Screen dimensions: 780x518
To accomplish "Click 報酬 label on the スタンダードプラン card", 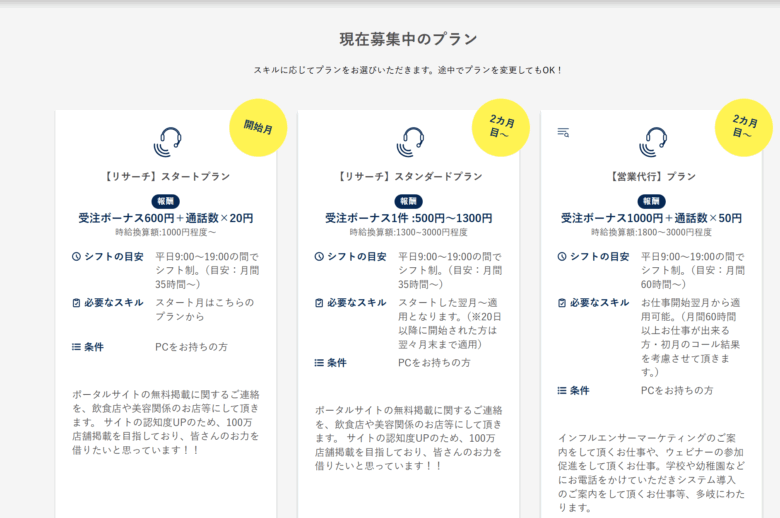I will click(x=409, y=201).
